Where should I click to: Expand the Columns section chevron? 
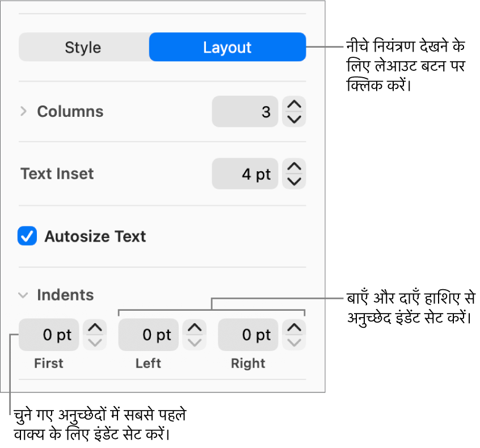coord(23,112)
